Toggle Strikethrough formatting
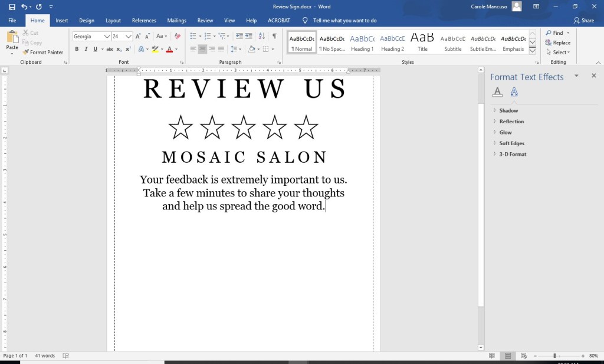Image resolution: width=604 pixels, height=364 pixels. click(109, 49)
